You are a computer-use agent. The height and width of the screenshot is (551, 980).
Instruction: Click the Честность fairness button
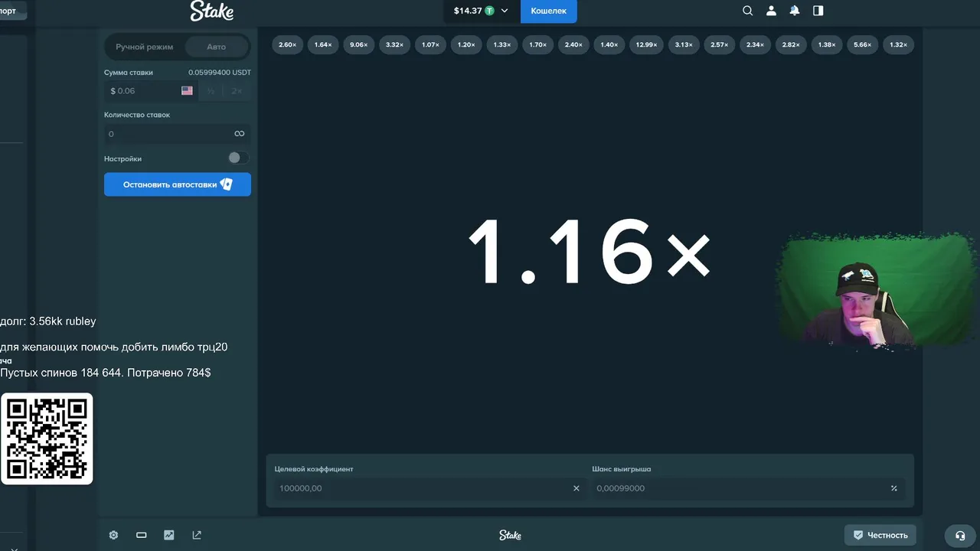click(880, 535)
